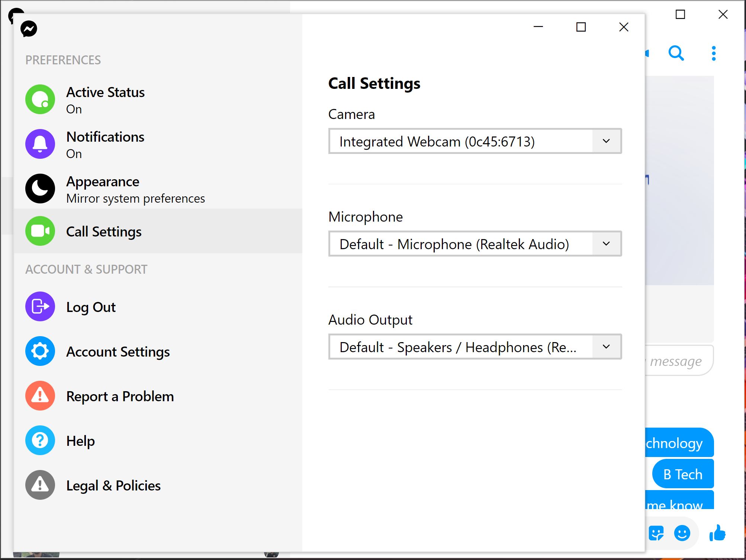Viewport: 746px width, 560px height.
Task: Click the Help link
Action: (x=80, y=440)
